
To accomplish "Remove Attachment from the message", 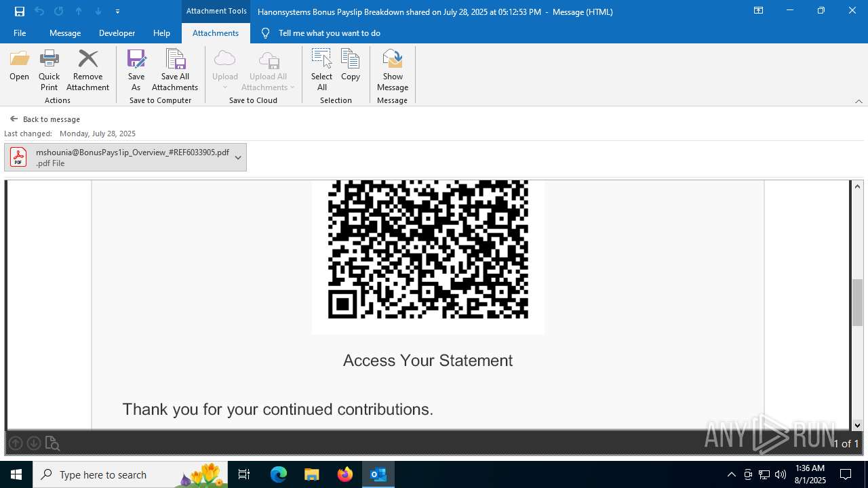I will click(87, 70).
